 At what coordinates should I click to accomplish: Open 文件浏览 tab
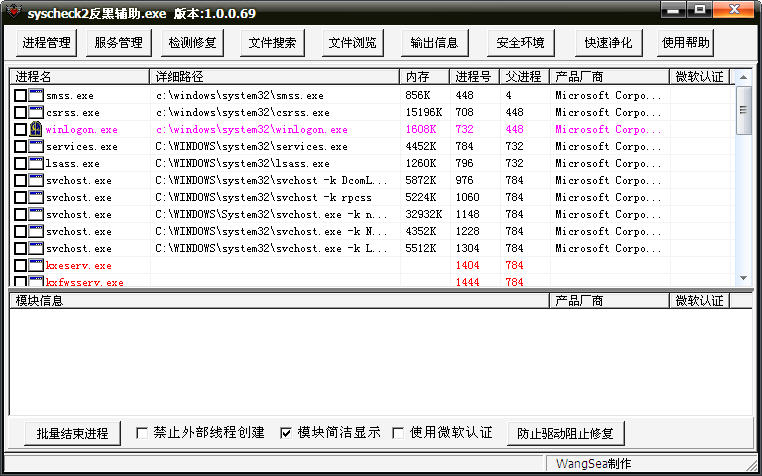pos(352,43)
